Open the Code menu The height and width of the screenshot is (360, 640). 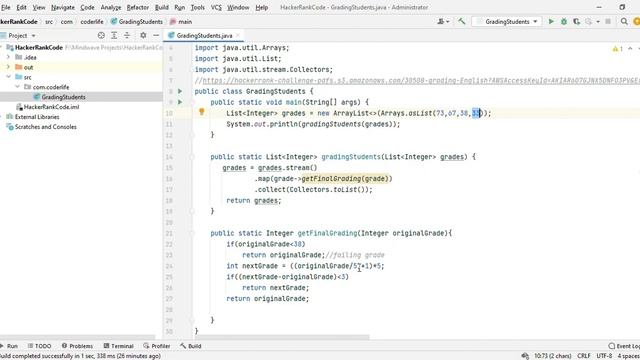tap(87, 7)
